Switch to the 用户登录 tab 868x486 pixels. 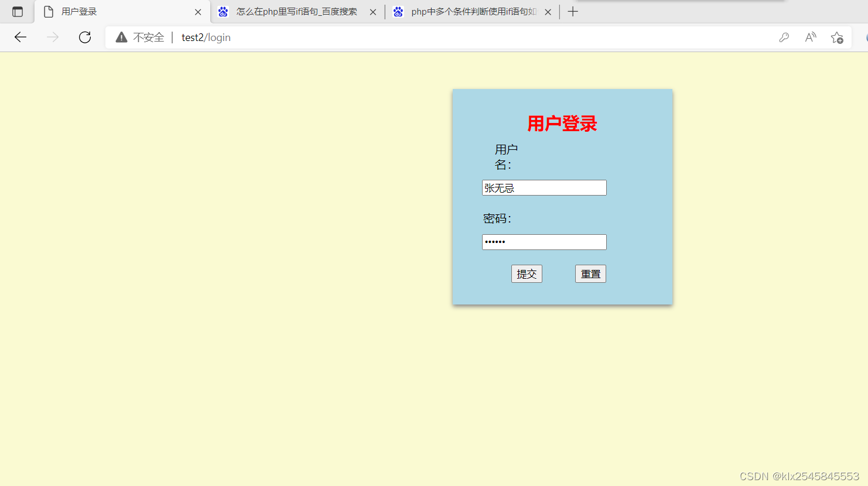point(122,12)
